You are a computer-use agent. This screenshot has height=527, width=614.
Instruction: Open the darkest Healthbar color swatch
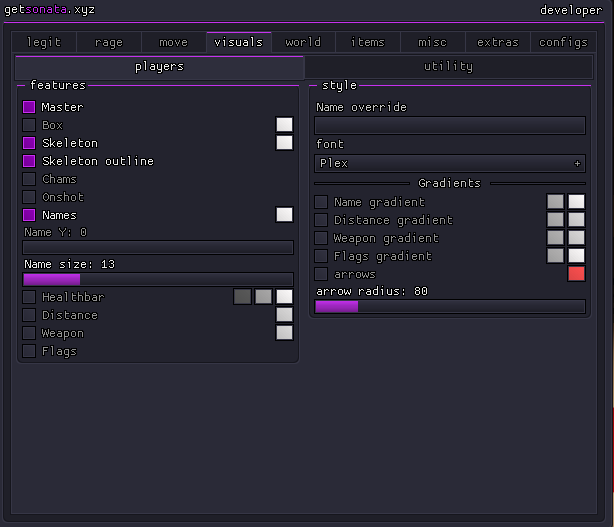coord(242,297)
